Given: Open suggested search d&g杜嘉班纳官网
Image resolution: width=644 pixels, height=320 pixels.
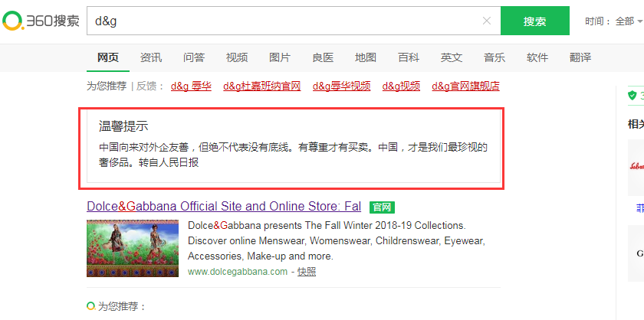Looking at the screenshot, I should (x=261, y=86).
